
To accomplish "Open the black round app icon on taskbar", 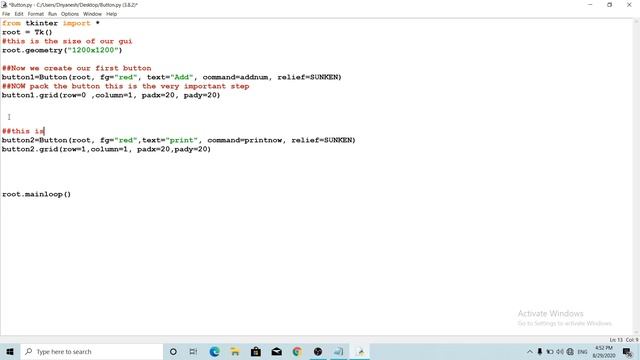I will click(318, 351).
